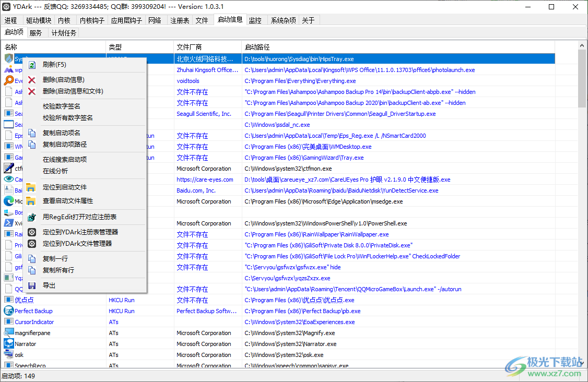Click the Seagull Scientific, Inc. vendor cell
The image size is (588, 382).
[x=204, y=114]
